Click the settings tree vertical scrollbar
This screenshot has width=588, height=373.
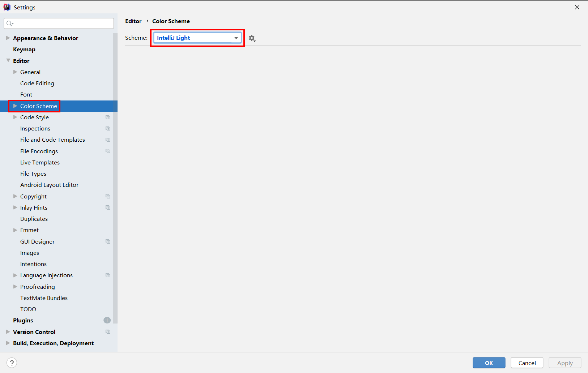[x=115, y=178]
